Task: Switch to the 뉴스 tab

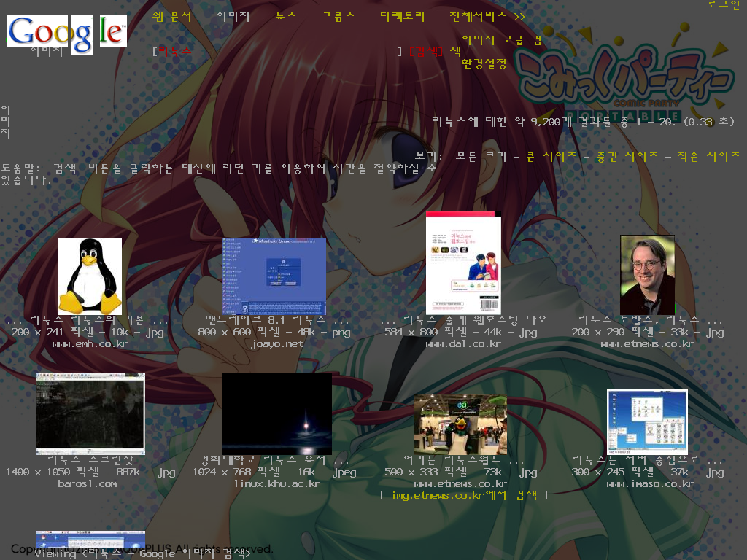Action: 286,16
